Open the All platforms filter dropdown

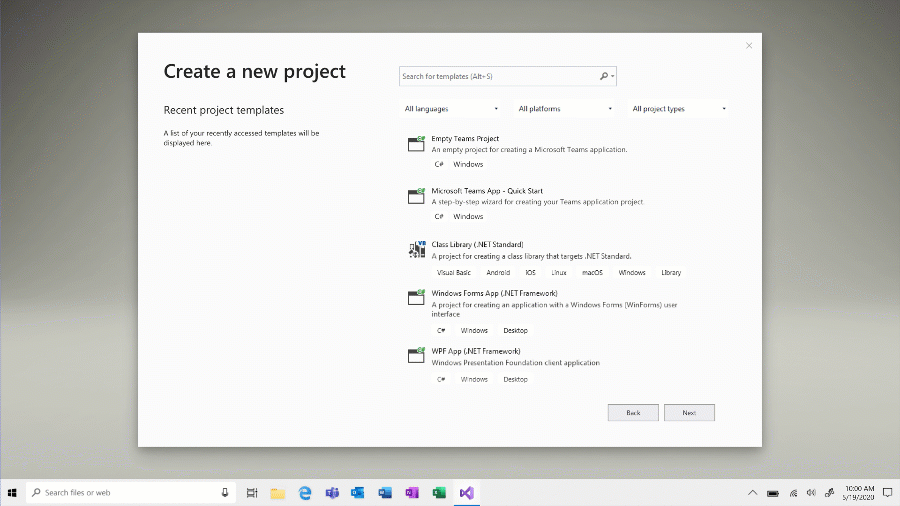(565, 109)
